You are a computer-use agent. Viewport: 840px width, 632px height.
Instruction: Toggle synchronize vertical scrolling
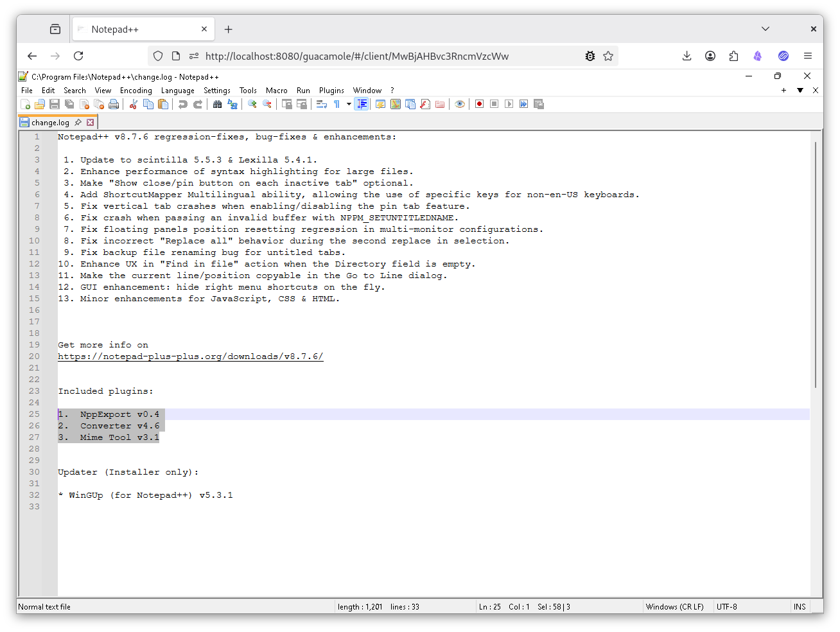pyautogui.click(x=286, y=103)
